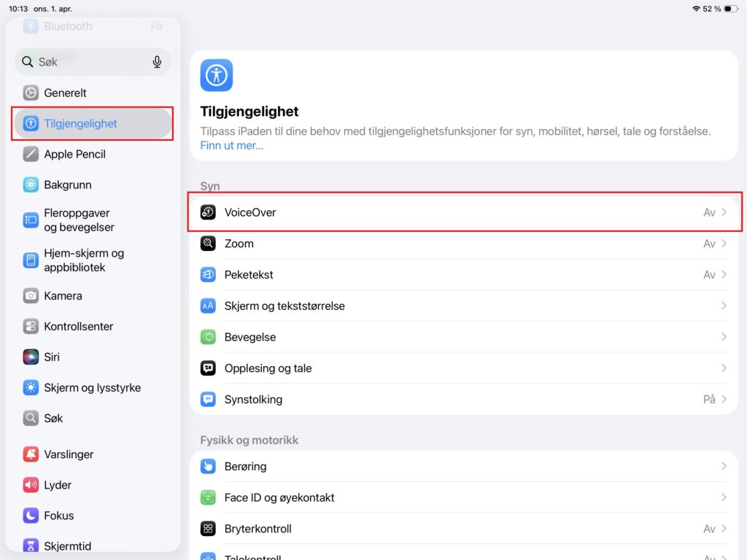This screenshot has height=560, width=747.
Task: Tap the Søk search input field
Action: 93,61
